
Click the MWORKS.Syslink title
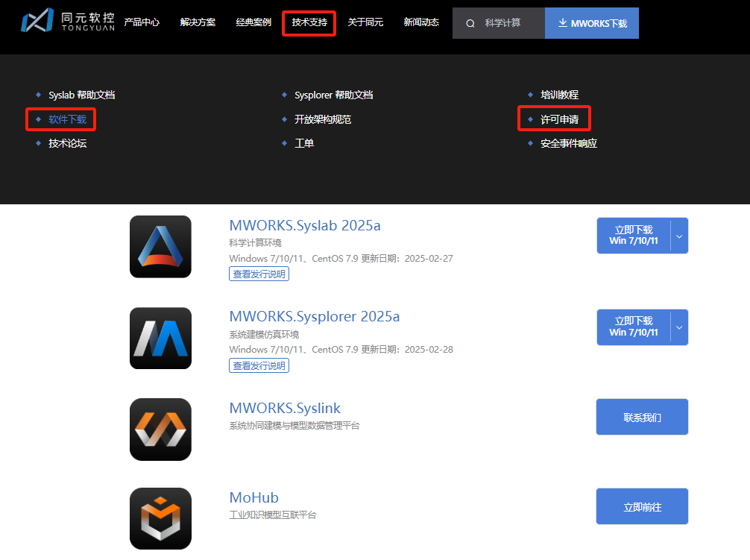[285, 408]
